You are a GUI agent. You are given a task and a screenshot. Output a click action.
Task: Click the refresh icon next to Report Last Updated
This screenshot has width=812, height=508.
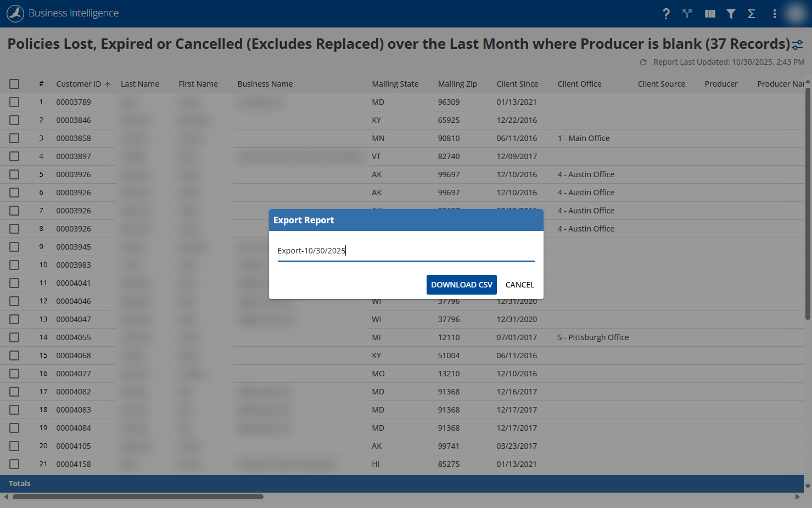pyautogui.click(x=643, y=63)
